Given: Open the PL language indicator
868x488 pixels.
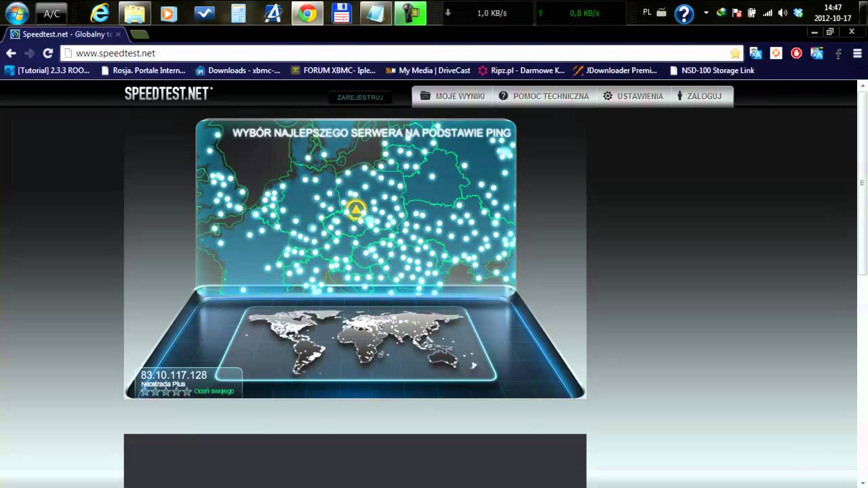Looking at the screenshot, I should click(x=647, y=12).
